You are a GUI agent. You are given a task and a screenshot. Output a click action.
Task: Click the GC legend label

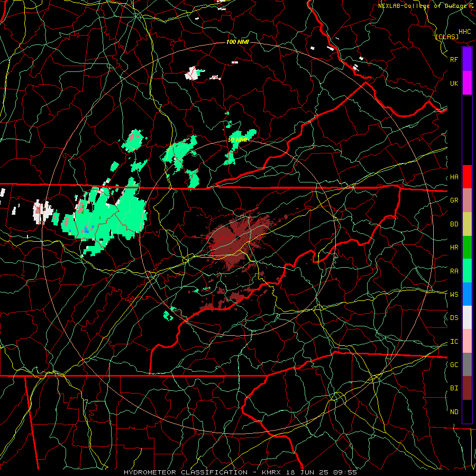tap(454, 365)
